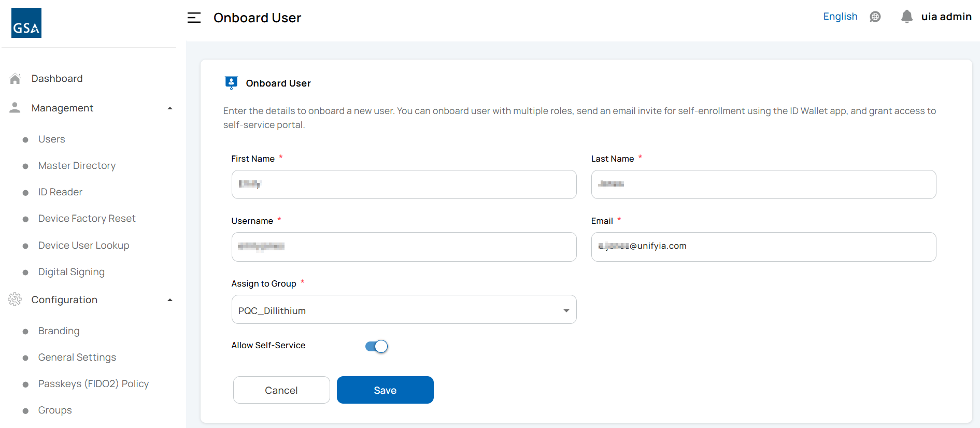Click the Dashboard home icon
The image size is (980, 428).
pyautogui.click(x=15, y=79)
